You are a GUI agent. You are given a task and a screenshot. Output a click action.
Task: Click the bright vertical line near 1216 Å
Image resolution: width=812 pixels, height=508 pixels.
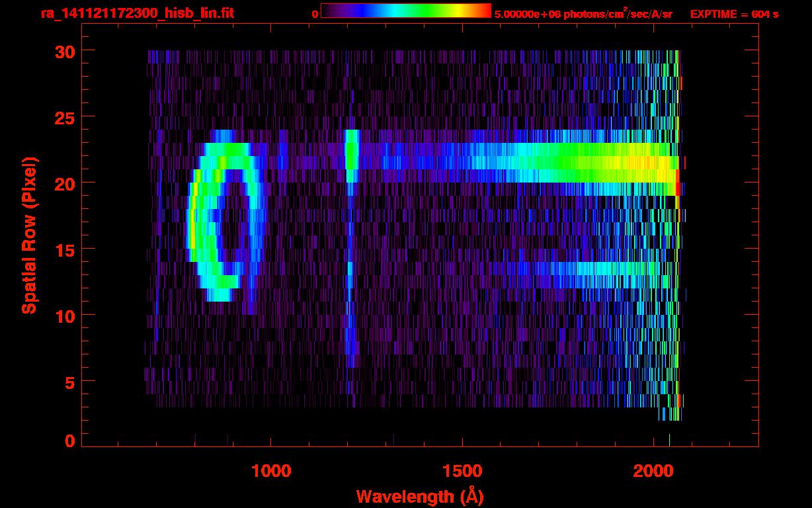coord(351,248)
